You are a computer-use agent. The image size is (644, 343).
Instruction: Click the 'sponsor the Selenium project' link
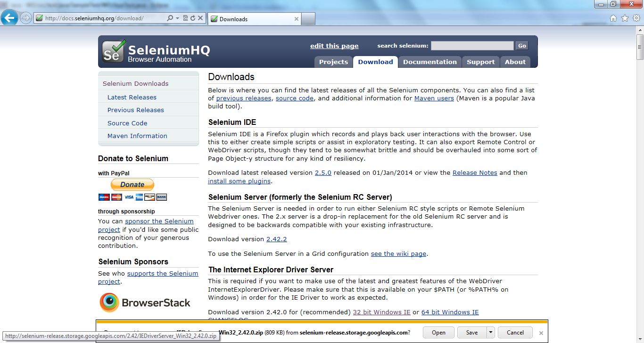point(146,225)
